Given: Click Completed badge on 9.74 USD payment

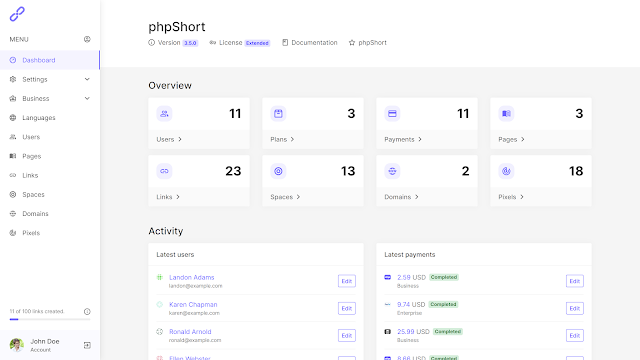Looking at the screenshot, I should pos(443,304).
